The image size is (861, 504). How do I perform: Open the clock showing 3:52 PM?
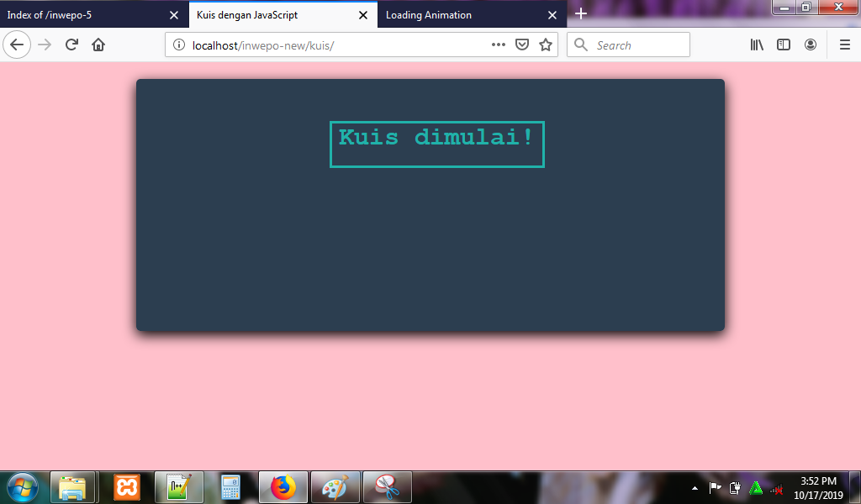click(818, 487)
